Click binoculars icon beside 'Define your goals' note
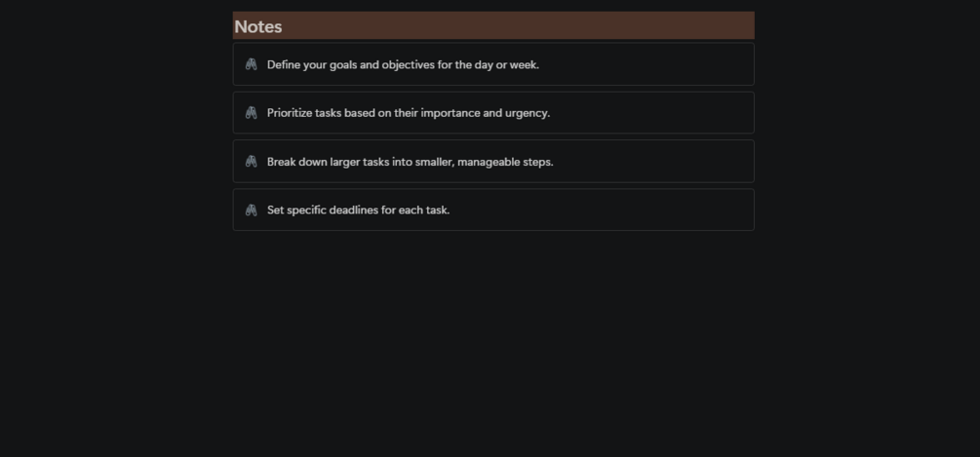The height and width of the screenshot is (457, 980). tap(252, 64)
